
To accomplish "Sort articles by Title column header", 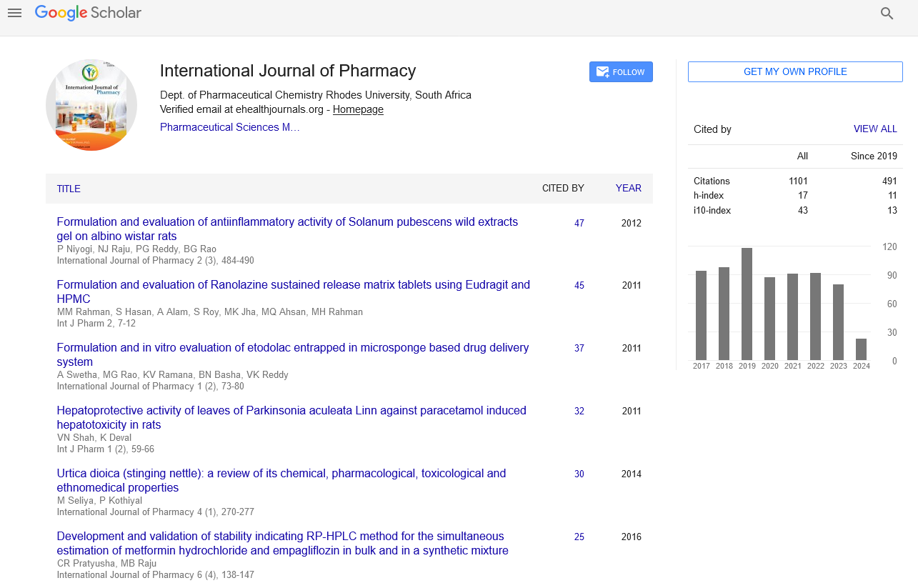I will click(69, 189).
